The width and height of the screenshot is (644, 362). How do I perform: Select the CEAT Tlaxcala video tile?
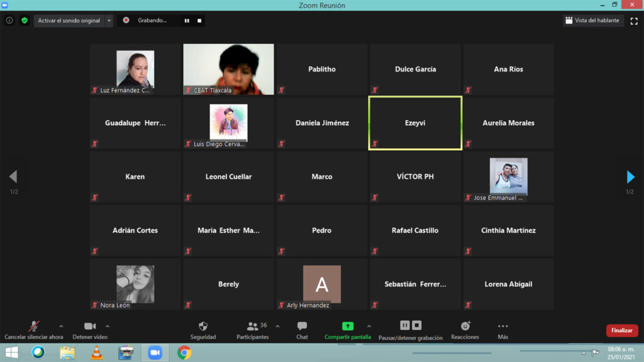point(228,69)
